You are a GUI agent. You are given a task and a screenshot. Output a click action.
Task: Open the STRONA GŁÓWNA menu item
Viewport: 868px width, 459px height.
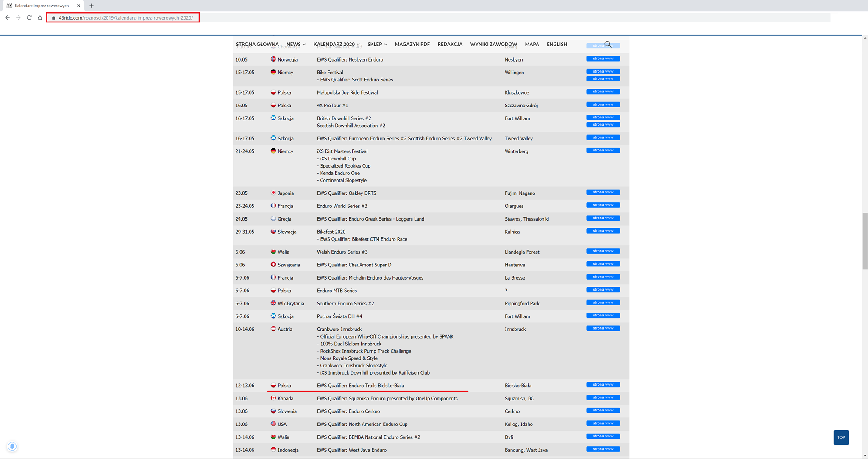click(257, 44)
